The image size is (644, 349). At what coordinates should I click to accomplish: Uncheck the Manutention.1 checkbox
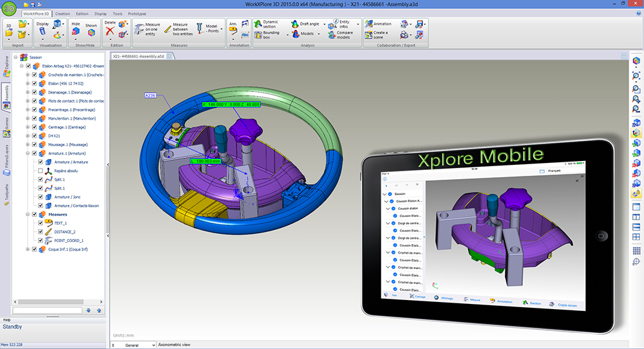click(35, 118)
